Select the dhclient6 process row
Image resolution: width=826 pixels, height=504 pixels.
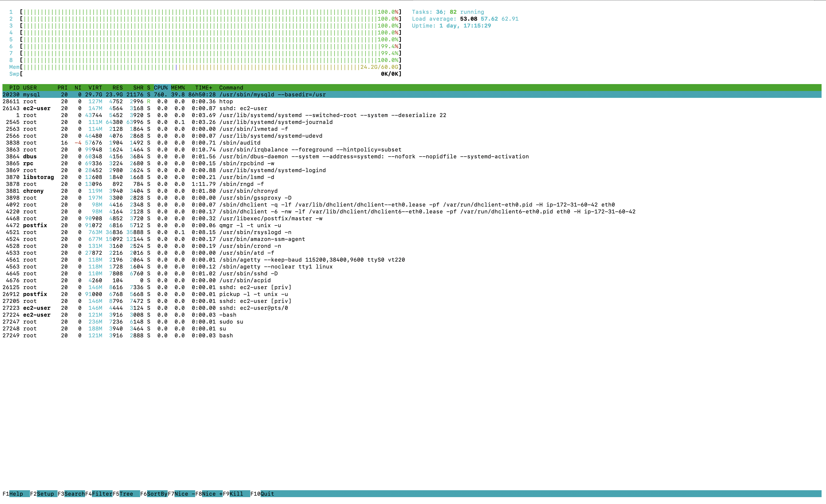point(412,211)
